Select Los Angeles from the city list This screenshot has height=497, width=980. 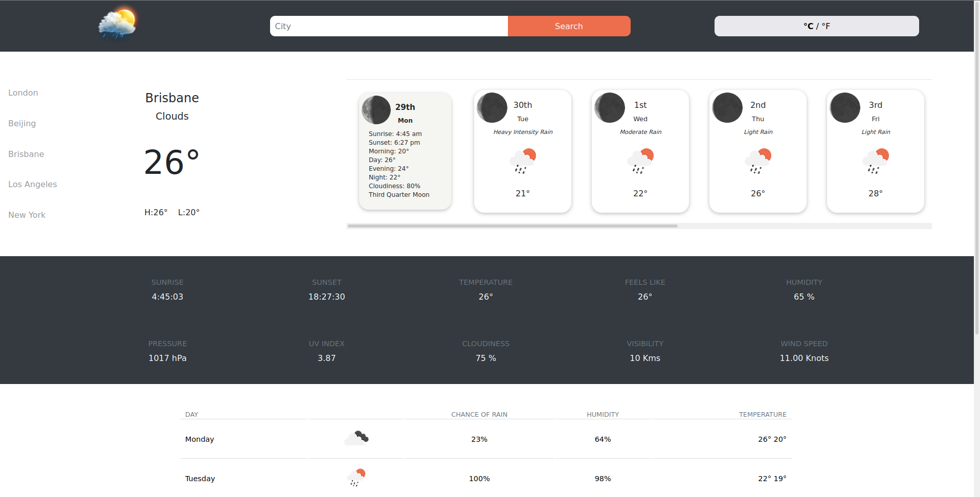click(x=33, y=184)
